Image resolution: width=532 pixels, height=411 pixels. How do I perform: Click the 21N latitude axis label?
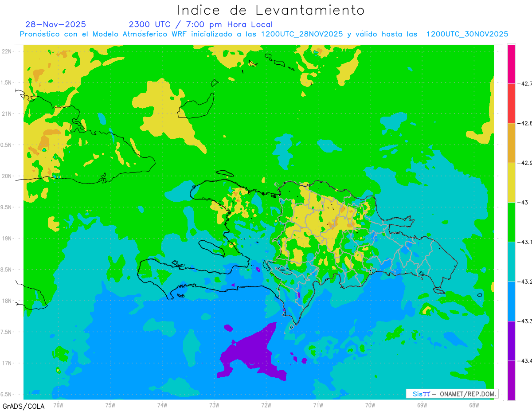pos(7,114)
